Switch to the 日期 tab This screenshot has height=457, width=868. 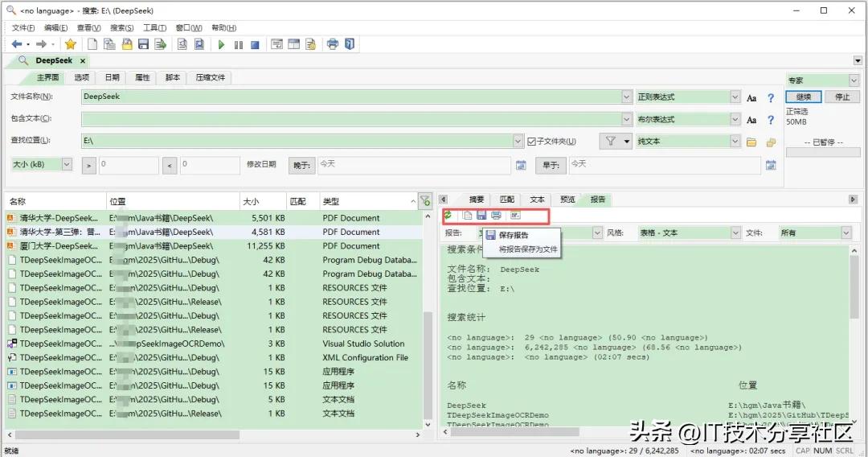[x=112, y=77]
